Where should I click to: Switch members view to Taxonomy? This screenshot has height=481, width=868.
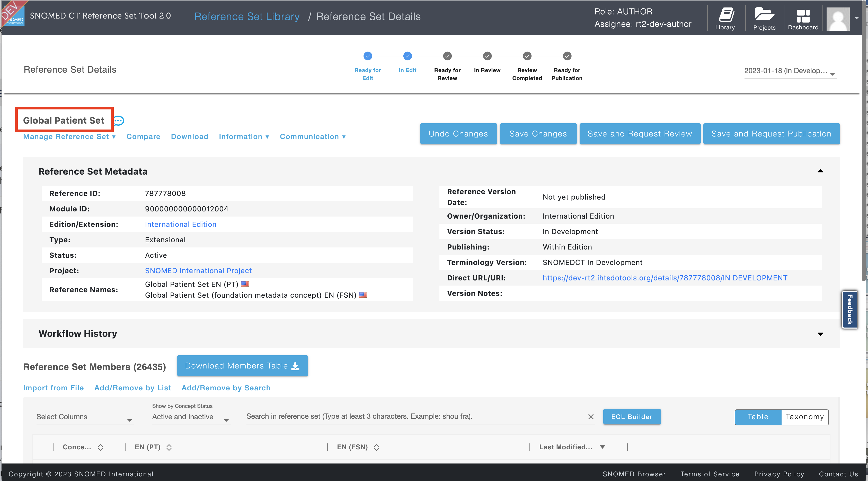pos(805,417)
